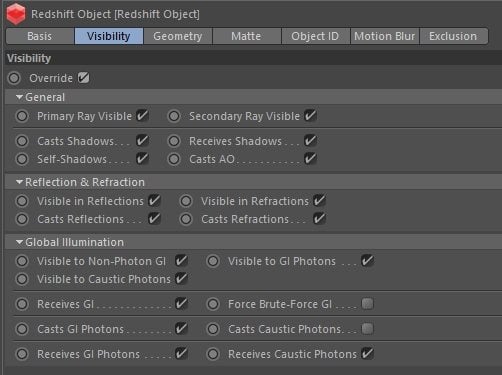Click keyframe dot beside Visible to Non-Photon GI

coord(22,261)
